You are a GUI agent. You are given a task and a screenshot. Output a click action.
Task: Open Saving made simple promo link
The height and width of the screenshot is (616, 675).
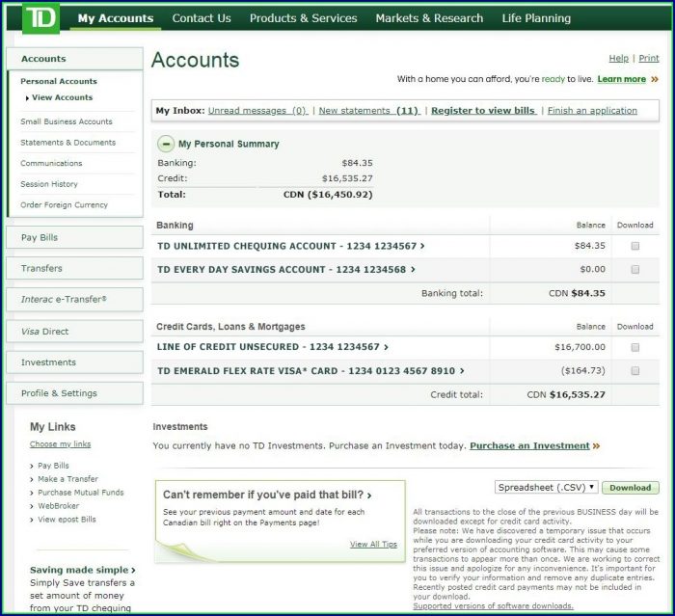[x=83, y=570]
